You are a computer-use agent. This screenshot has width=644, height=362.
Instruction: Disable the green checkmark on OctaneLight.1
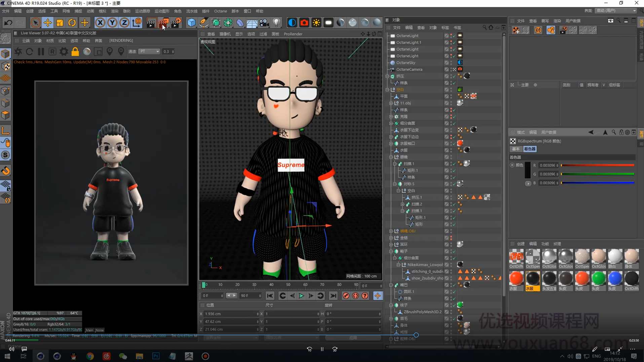tap(454, 42)
